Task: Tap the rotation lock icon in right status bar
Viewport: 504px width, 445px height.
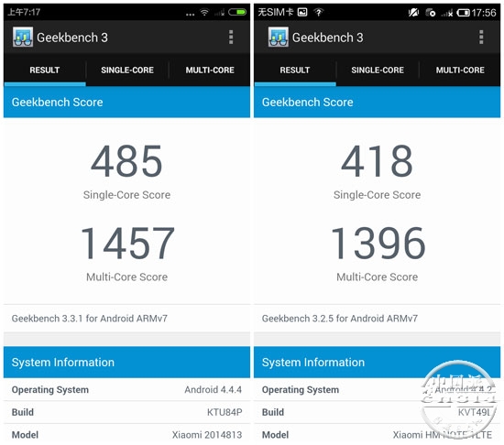Action: tap(431, 13)
